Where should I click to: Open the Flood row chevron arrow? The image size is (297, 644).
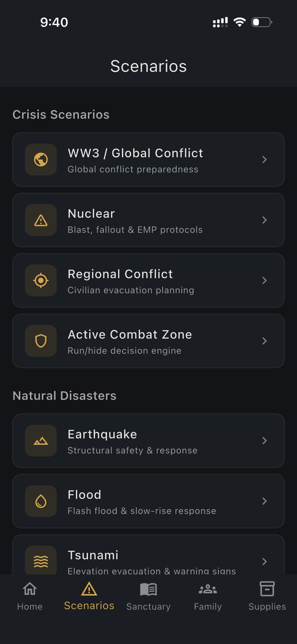pyautogui.click(x=264, y=501)
